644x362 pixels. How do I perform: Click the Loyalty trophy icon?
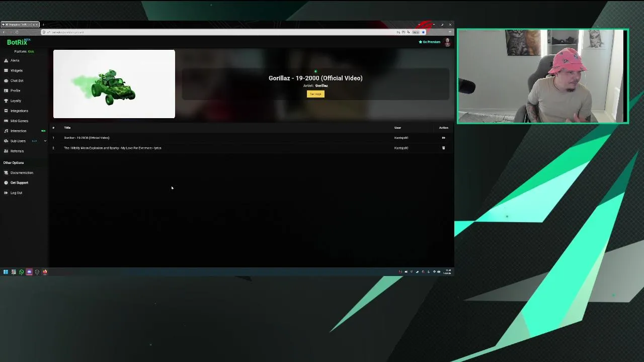(x=6, y=101)
